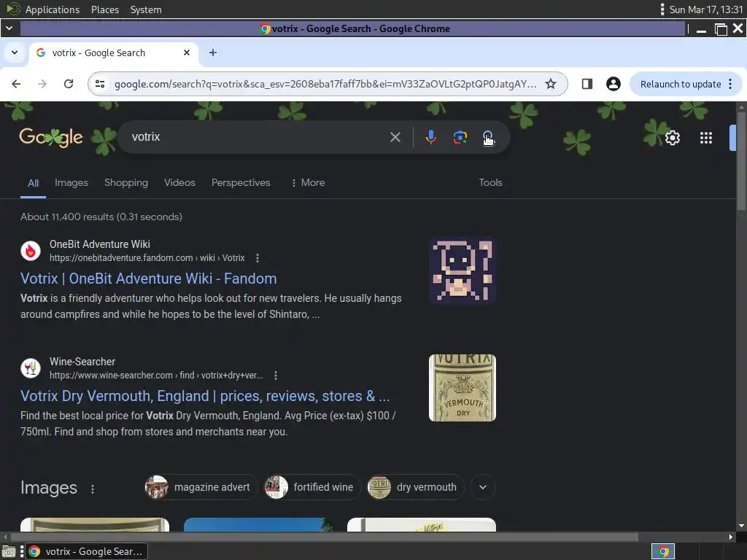Screen dimensions: 747x560
Task: Click the show desktop icon in bottom panel
Action: coord(9,552)
